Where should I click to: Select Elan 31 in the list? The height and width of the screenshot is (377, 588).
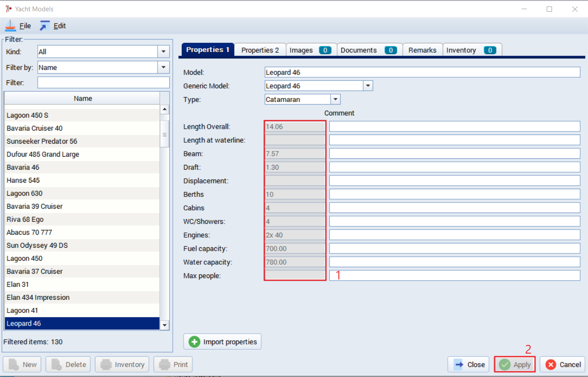[x=82, y=285]
